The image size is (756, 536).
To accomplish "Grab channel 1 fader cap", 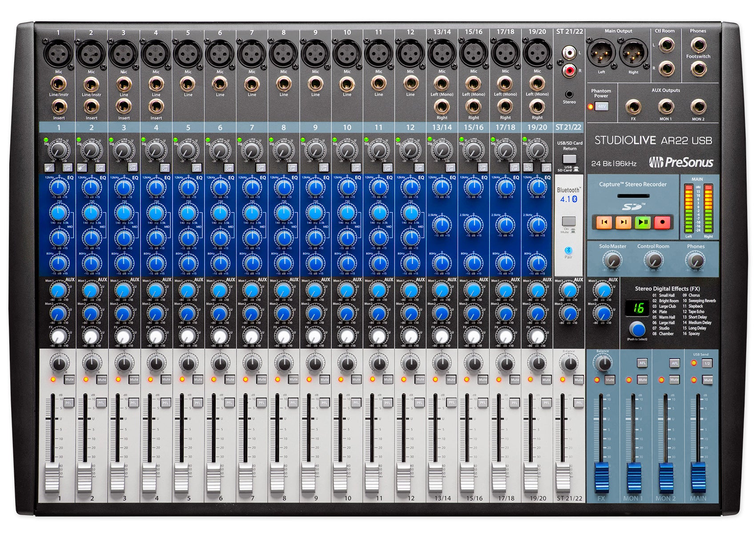I will pos(52,477).
